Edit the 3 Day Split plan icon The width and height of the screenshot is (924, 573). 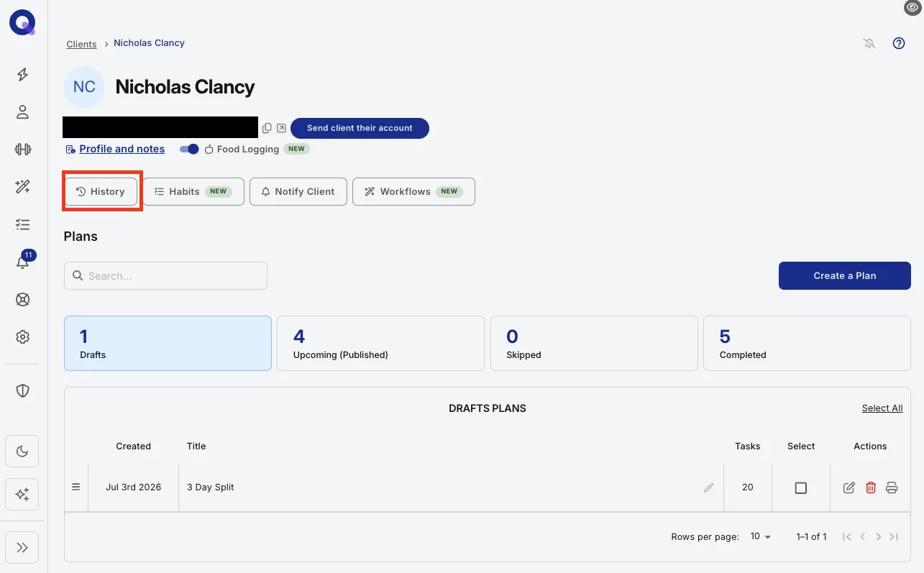(x=849, y=487)
